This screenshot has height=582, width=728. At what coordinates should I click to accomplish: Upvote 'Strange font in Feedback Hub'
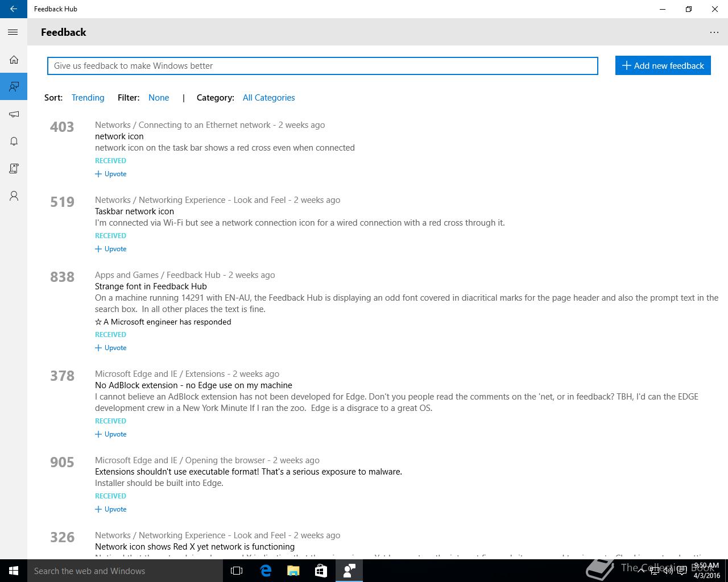(111, 348)
